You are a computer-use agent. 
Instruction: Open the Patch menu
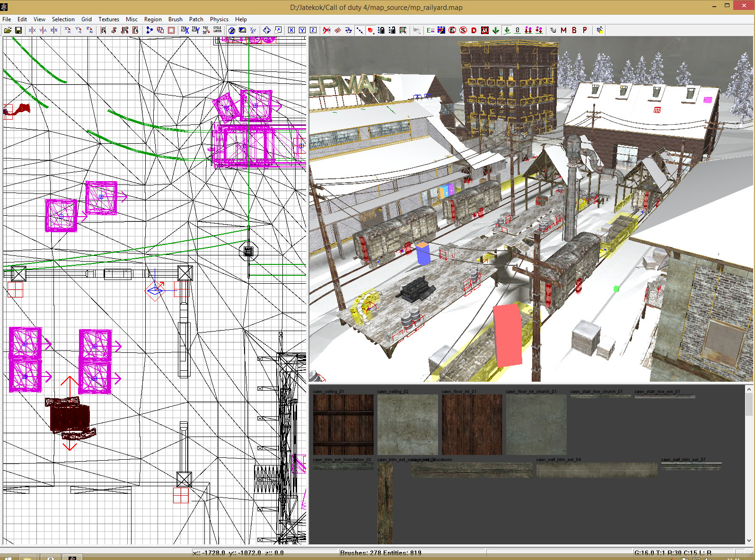pos(196,19)
